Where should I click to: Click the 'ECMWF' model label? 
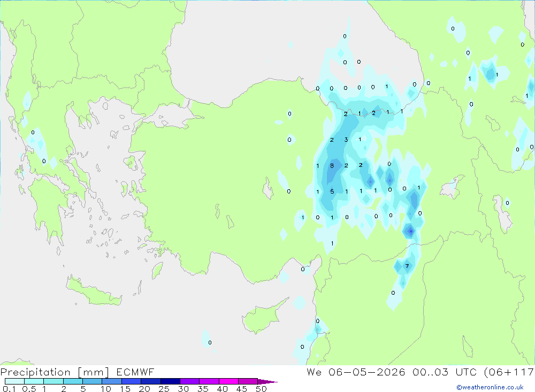tap(135, 372)
